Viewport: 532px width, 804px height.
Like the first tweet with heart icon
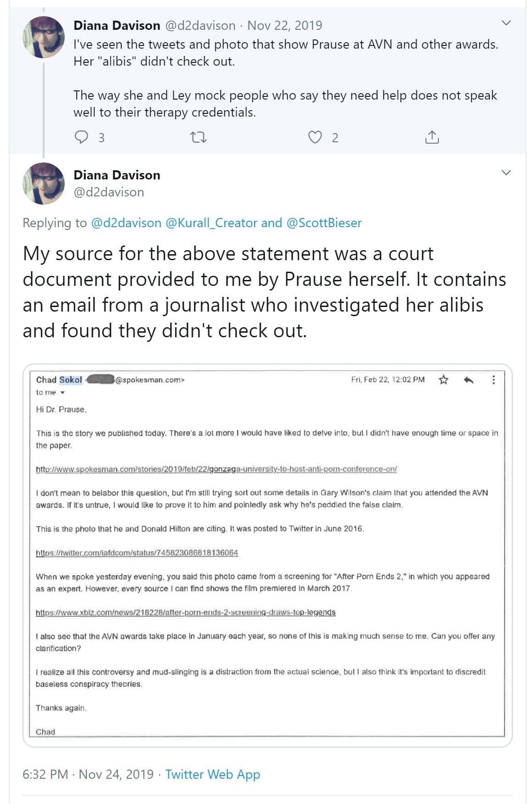tap(315, 137)
